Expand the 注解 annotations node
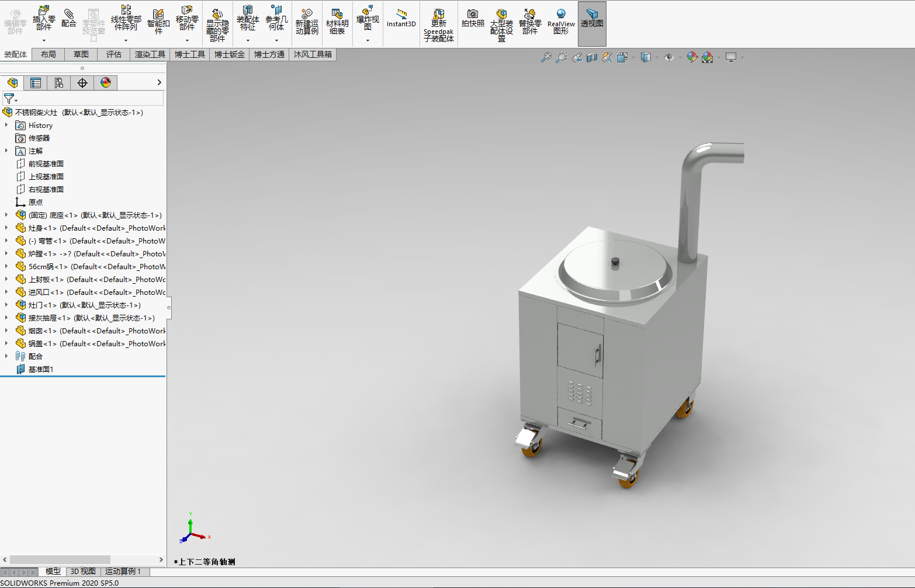The height and width of the screenshot is (588, 915). 6,151
